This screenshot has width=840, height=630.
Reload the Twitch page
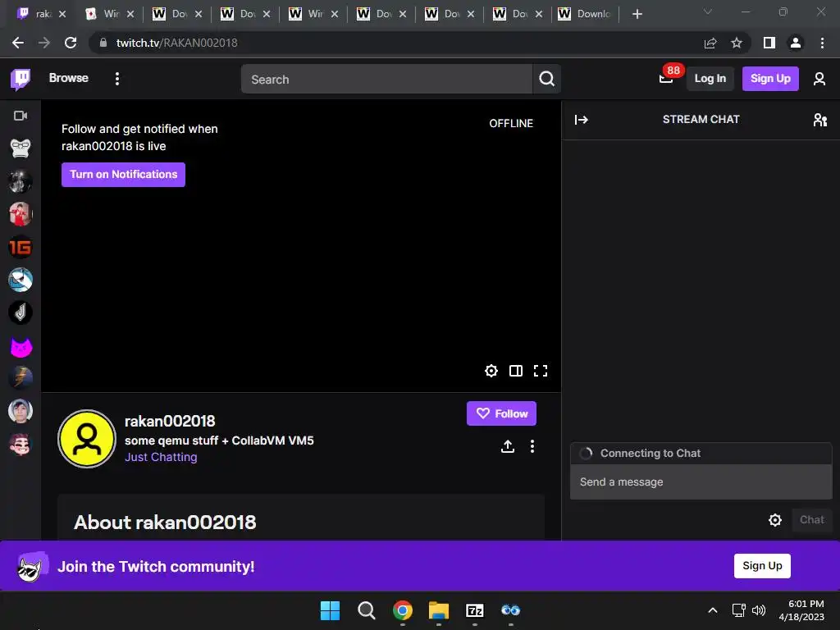coord(71,43)
